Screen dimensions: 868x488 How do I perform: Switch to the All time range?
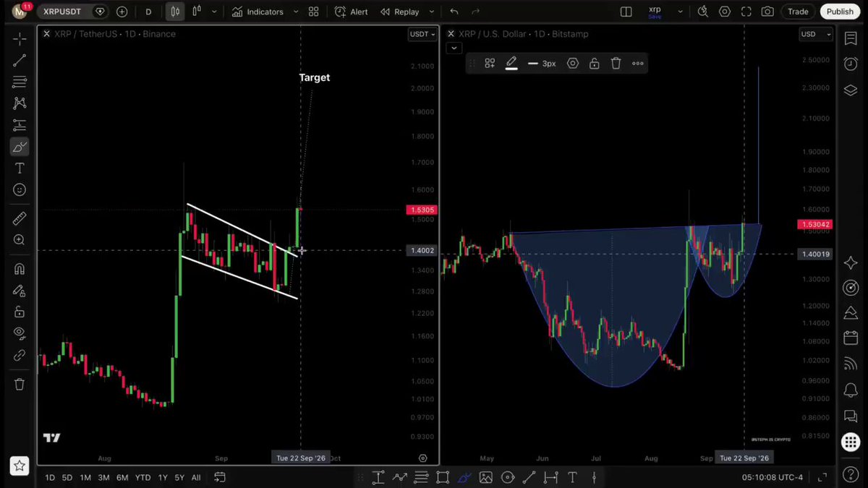[x=196, y=477]
